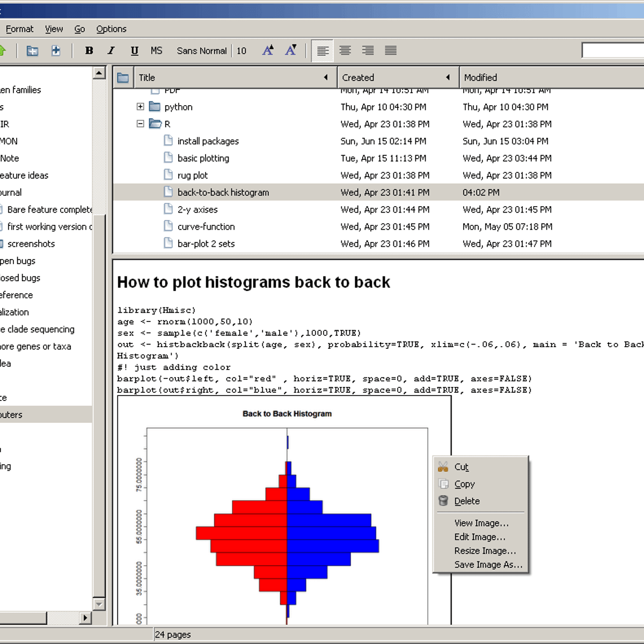Open the View menu
The width and height of the screenshot is (644, 644).
tap(54, 29)
